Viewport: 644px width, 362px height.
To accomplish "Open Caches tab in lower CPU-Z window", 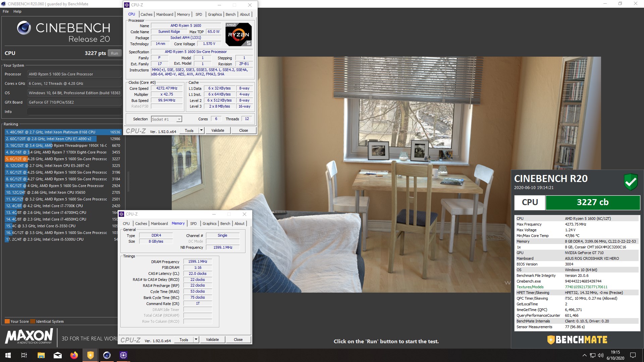I will pyautogui.click(x=141, y=224).
